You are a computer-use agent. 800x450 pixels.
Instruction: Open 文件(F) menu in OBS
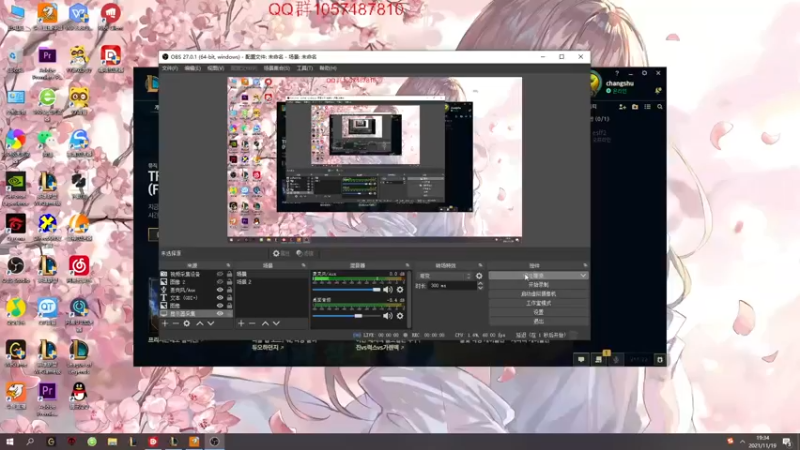point(170,68)
